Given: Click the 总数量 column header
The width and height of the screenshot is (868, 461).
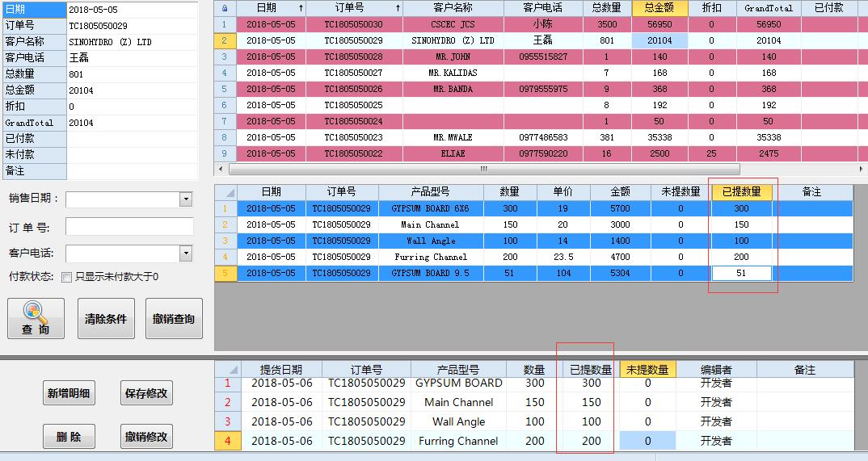Looking at the screenshot, I should 607,8.
